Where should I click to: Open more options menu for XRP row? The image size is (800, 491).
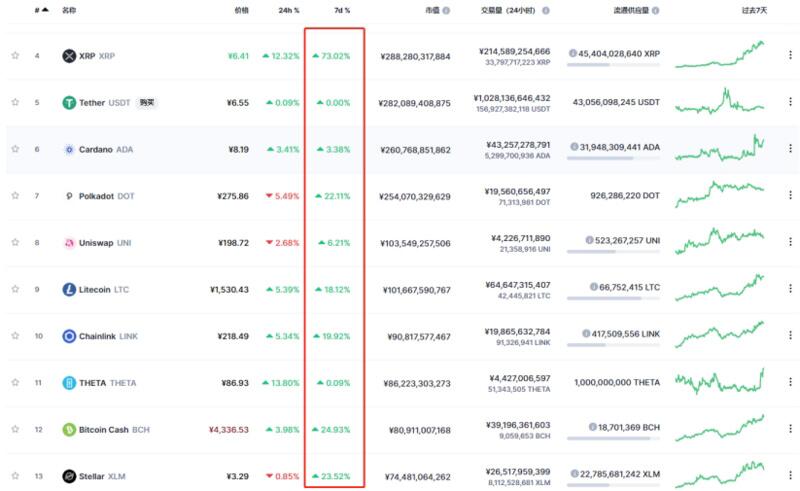(x=790, y=55)
